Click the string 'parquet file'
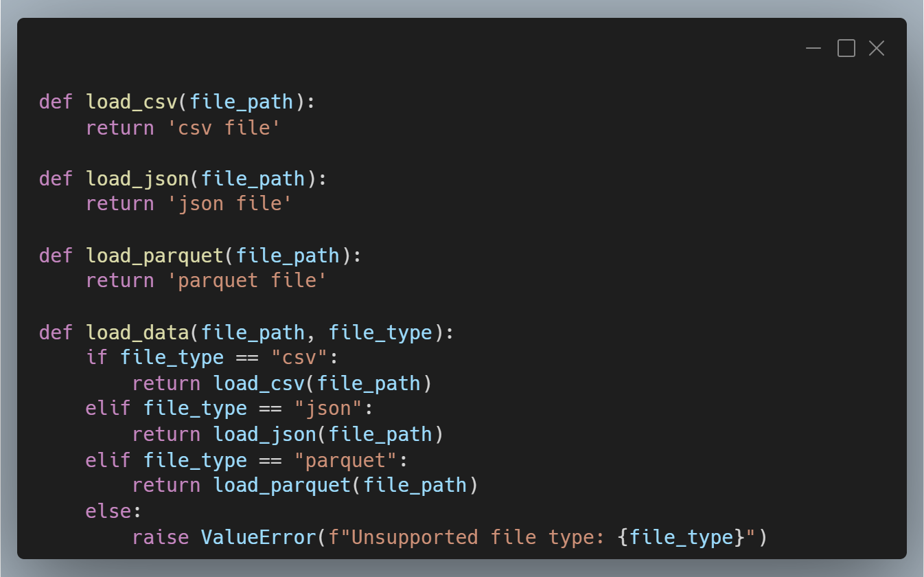Image resolution: width=924 pixels, height=577 pixels. pyautogui.click(x=247, y=280)
